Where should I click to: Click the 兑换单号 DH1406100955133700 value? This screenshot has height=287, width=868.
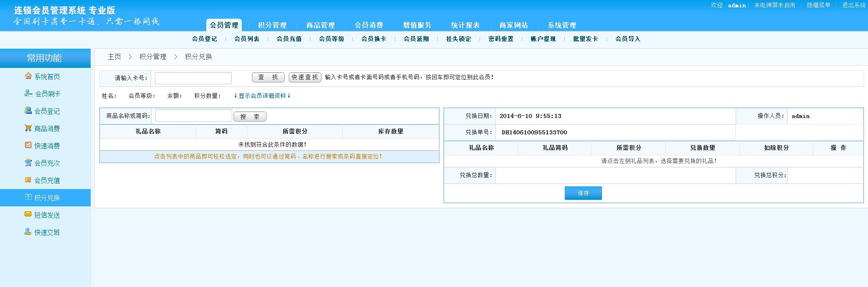coord(534,133)
